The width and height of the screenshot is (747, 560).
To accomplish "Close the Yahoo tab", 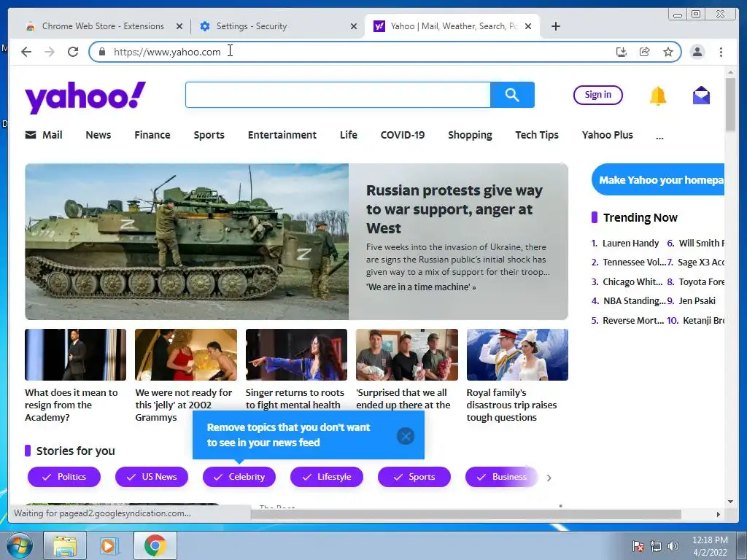I will point(528,26).
